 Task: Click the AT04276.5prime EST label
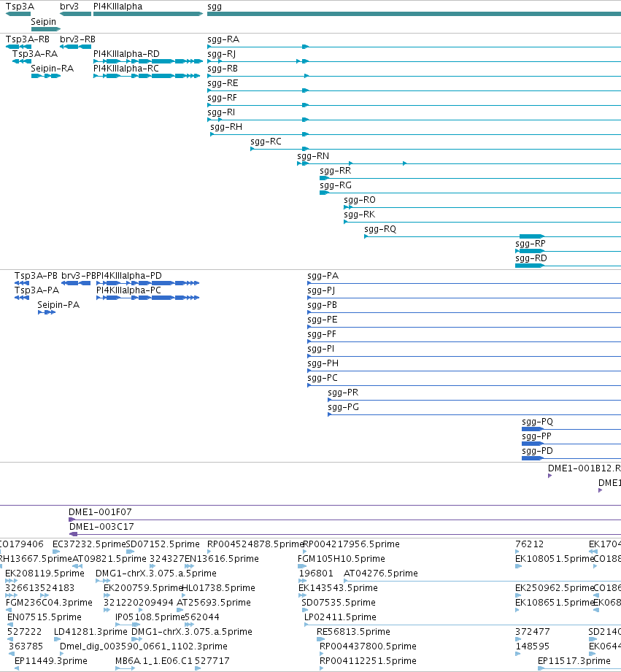tap(381, 573)
